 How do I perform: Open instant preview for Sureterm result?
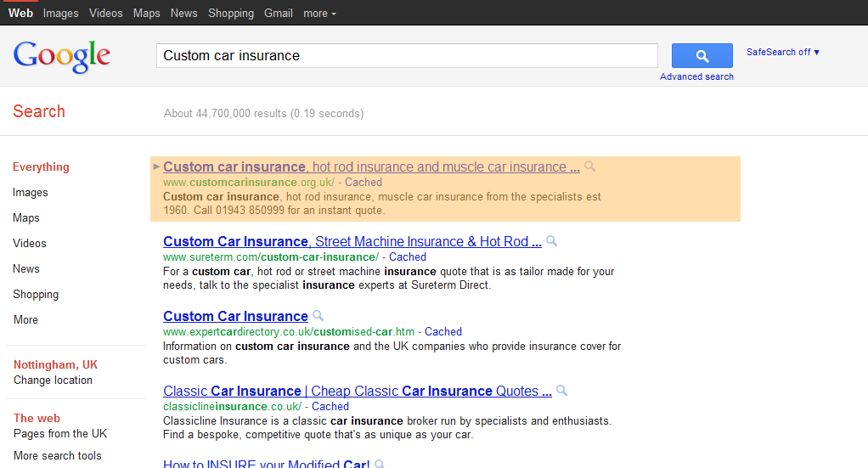(551, 241)
